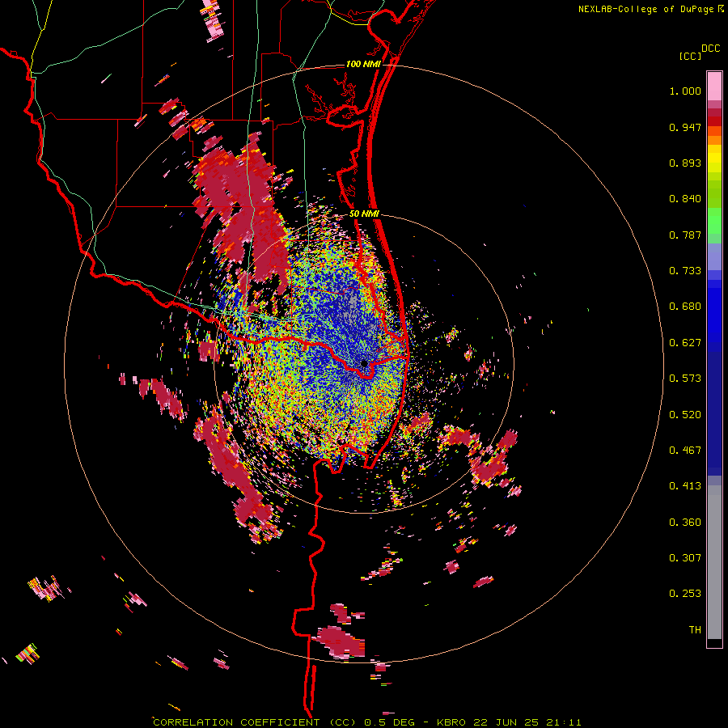Click the TH threshold label
Screen dimensions: 728x728
click(695, 630)
